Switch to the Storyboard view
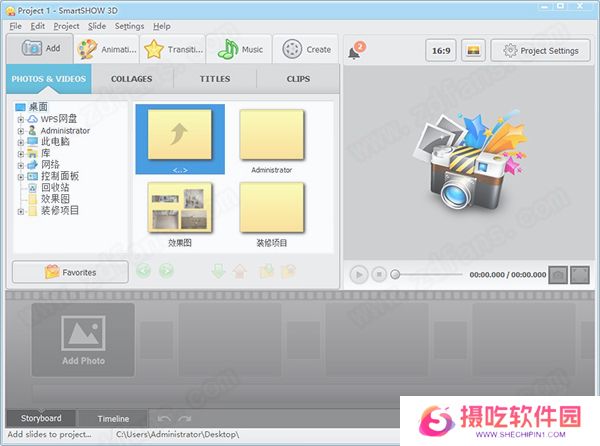Viewport: 600px width, 446px height. (x=41, y=418)
